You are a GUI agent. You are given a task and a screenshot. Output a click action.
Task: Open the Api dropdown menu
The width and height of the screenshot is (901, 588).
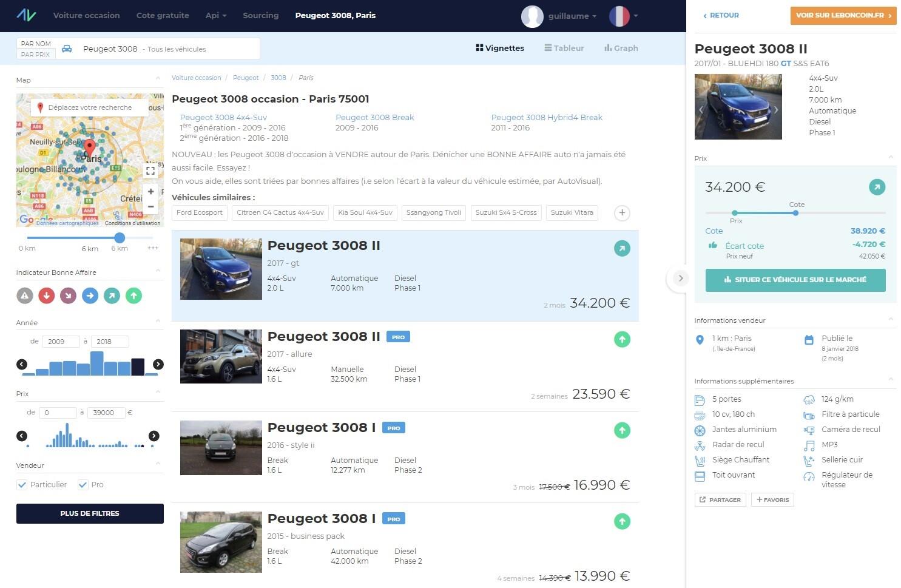(216, 15)
